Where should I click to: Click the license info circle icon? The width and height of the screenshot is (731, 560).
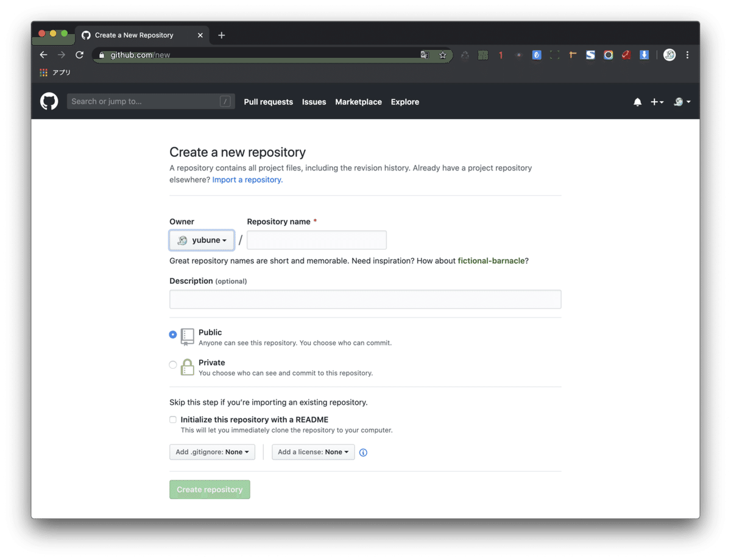click(363, 452)
